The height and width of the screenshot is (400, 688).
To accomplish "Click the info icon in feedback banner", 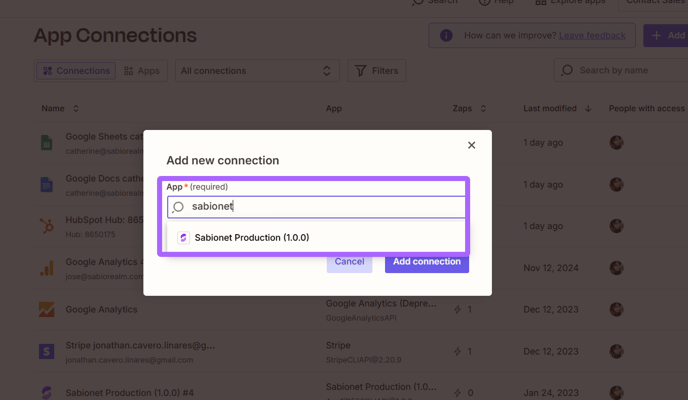I will (446, 36).
